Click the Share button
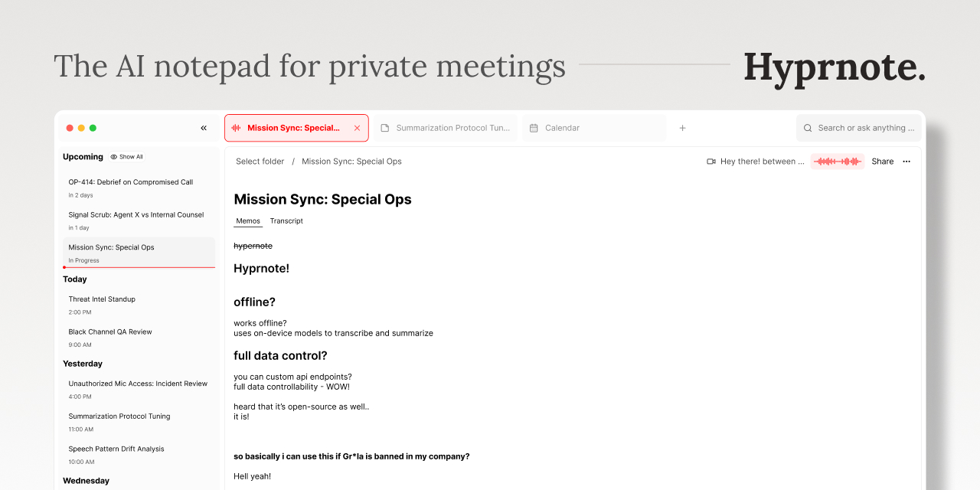This screenshot has height=490, width=980. tap(882, 162)
